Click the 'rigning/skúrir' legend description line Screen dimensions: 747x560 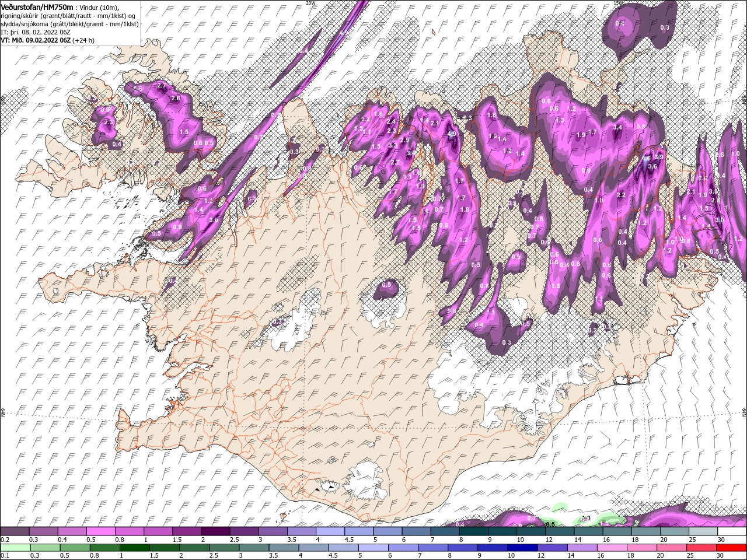pos(68,15)
